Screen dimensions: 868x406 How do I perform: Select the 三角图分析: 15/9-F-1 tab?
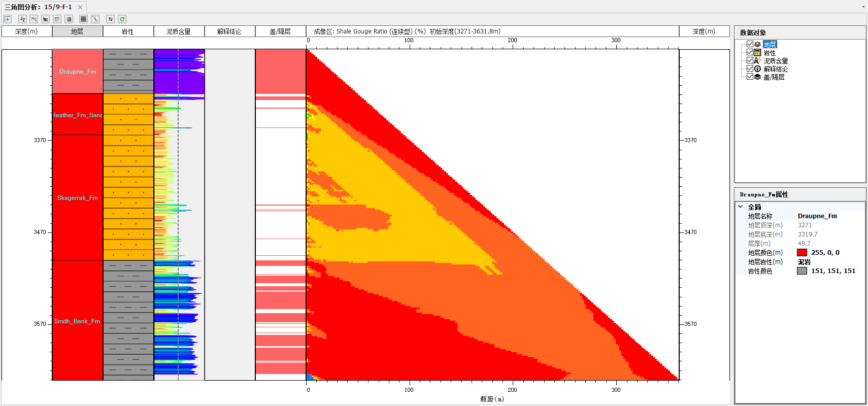pos(39,7)
